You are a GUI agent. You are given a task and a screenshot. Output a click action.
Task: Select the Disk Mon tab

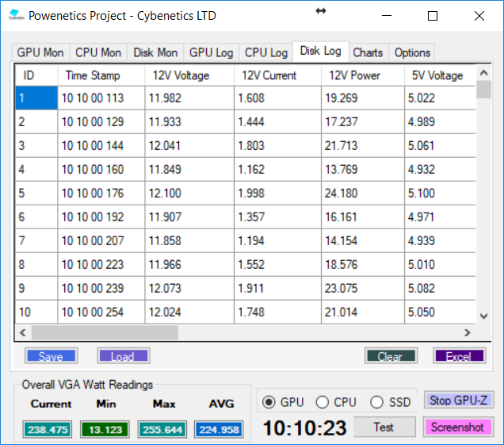[155, 52]
